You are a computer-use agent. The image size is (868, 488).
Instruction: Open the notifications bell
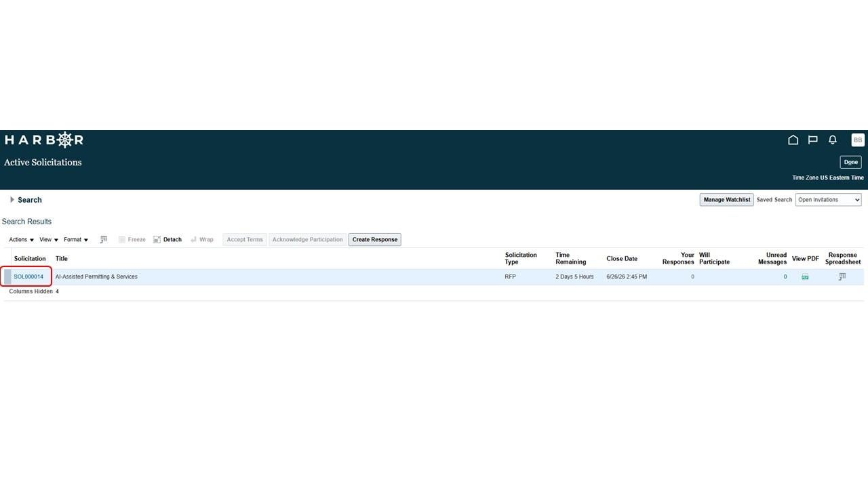tap(833, 140)
